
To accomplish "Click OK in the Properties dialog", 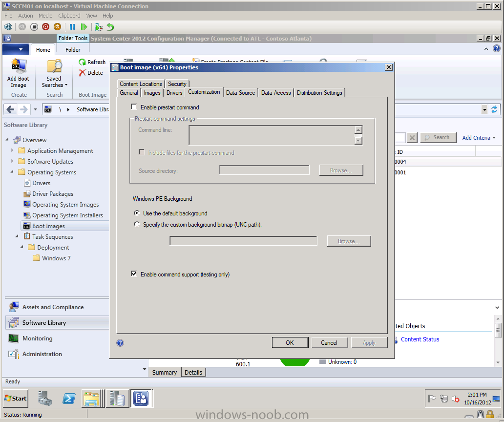I will 290,342.
